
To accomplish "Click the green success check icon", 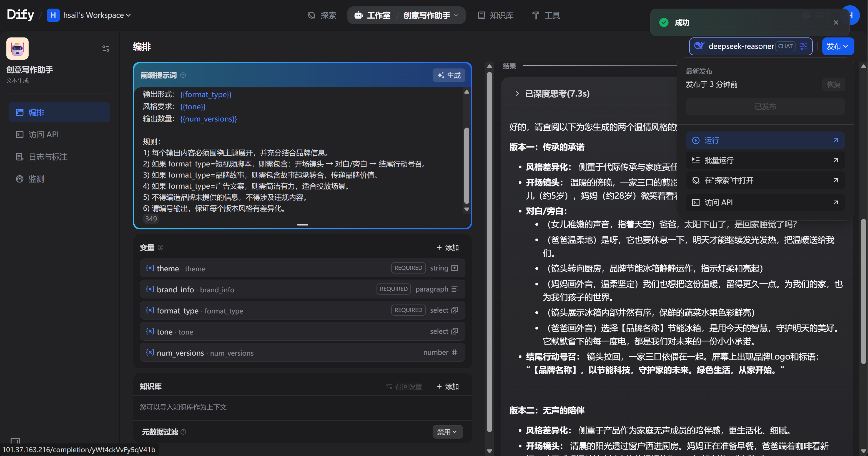I will coord(663,22).
